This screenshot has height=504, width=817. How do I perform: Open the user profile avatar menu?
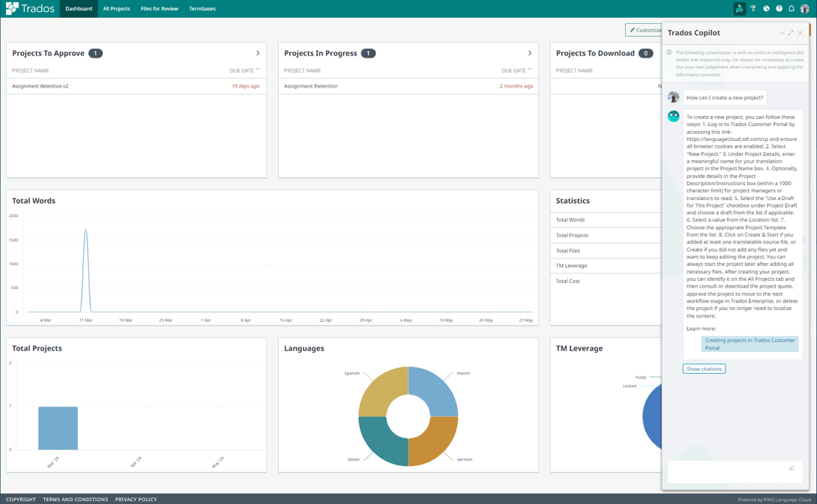[805, 9]
